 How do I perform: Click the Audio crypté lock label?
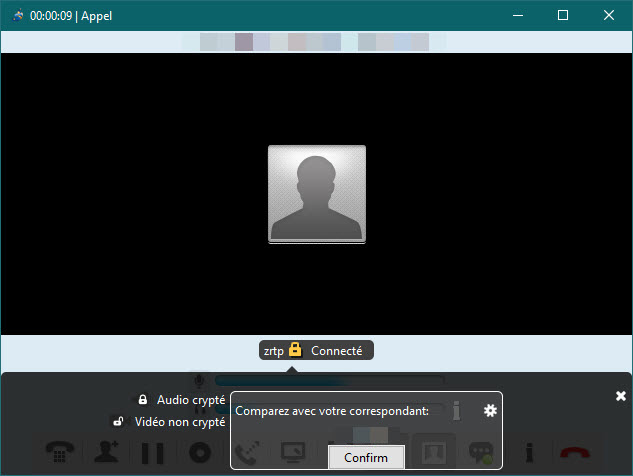tap(190, 400)
